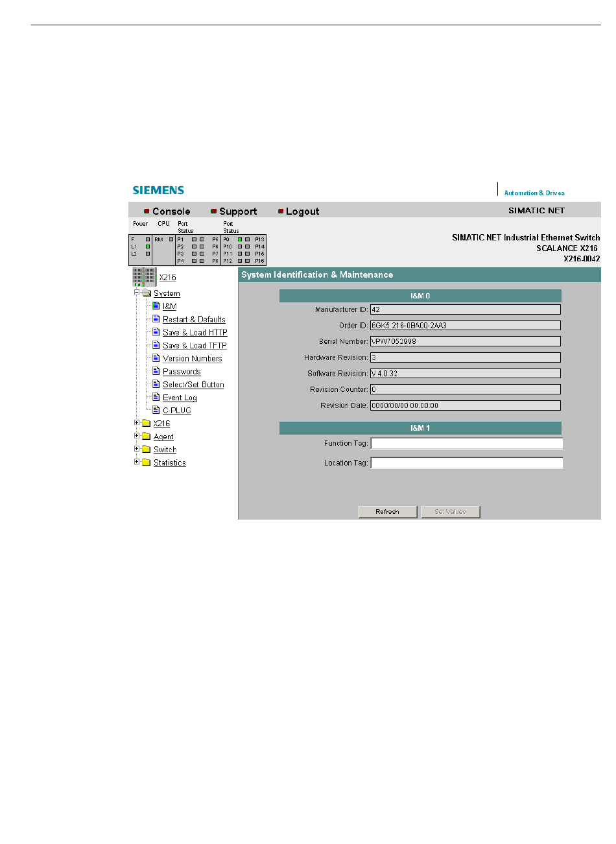
Task: Click the Set Values button
Action: tap(451, 512)
